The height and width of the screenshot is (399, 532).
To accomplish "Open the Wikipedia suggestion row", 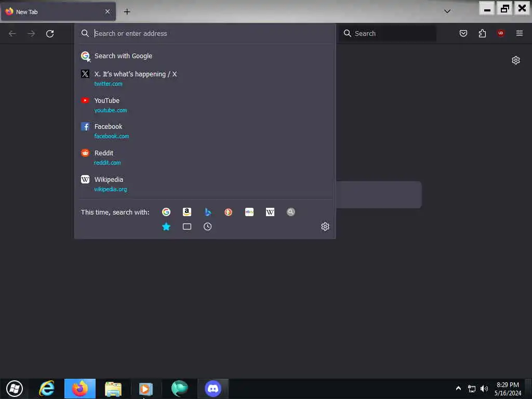I will click(205, 184).
